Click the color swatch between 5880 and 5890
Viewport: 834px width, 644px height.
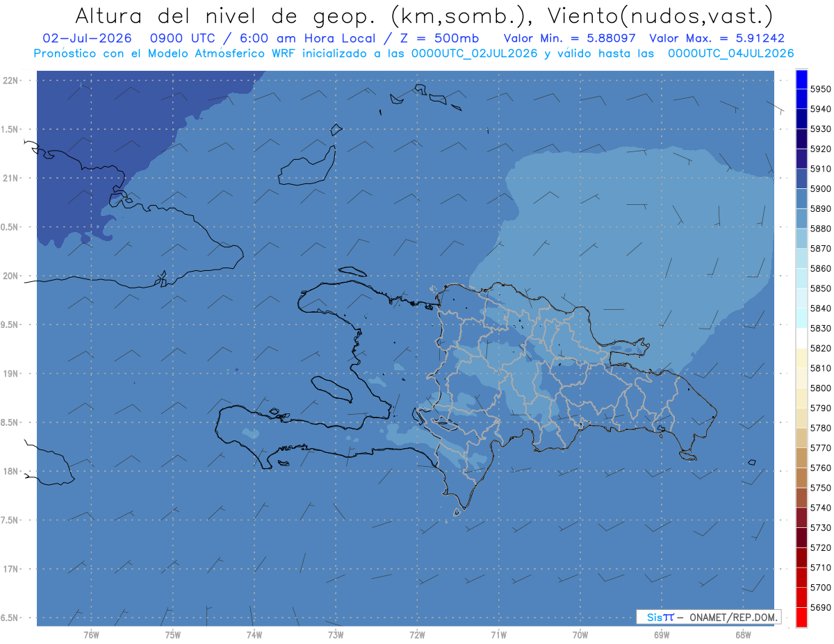click(x=801, y=218)
